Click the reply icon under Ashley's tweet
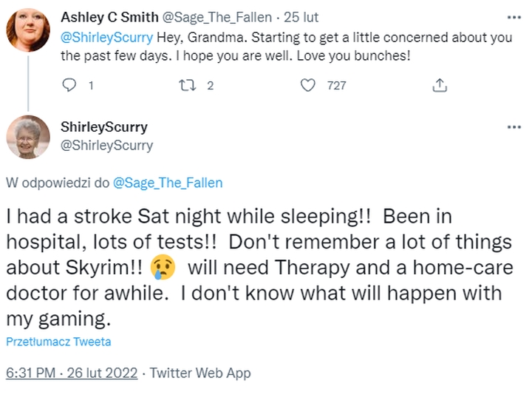532x395 pixels. [x=70, y=86]
